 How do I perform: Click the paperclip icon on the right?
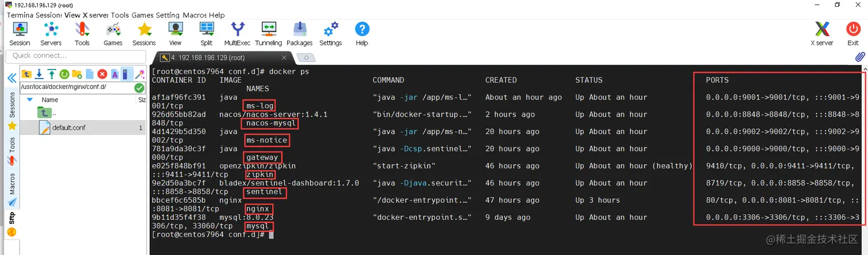pos(860,57)
